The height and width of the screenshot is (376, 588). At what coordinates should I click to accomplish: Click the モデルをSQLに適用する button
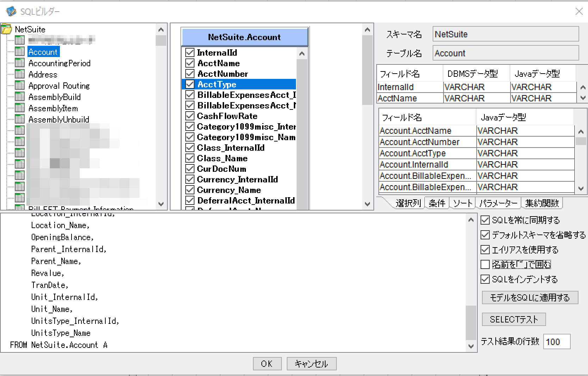coord(530,298)
